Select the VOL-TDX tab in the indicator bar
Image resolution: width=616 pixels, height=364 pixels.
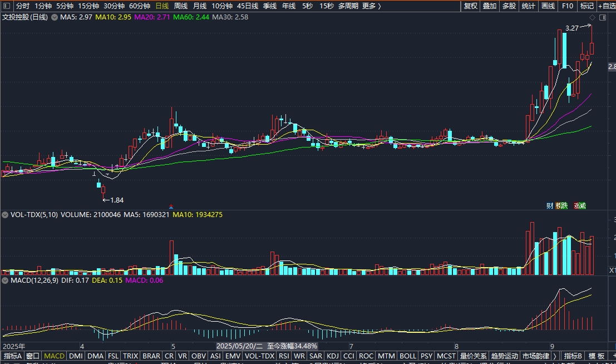click(259, 356)
